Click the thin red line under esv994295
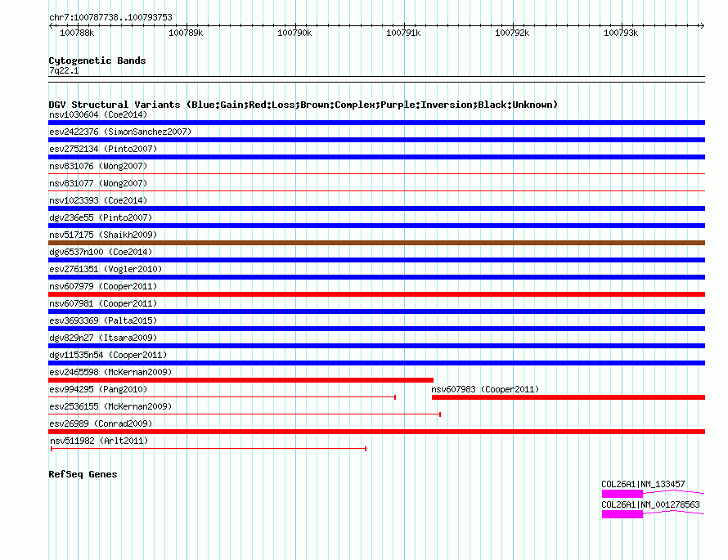This screenshot has height=560, width=728. click(x=222, y=397)
